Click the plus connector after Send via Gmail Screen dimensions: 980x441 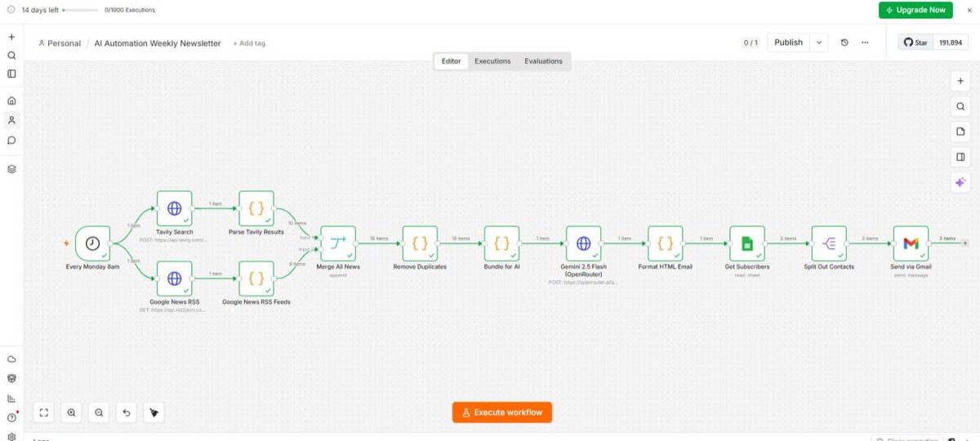coord(965,243)
